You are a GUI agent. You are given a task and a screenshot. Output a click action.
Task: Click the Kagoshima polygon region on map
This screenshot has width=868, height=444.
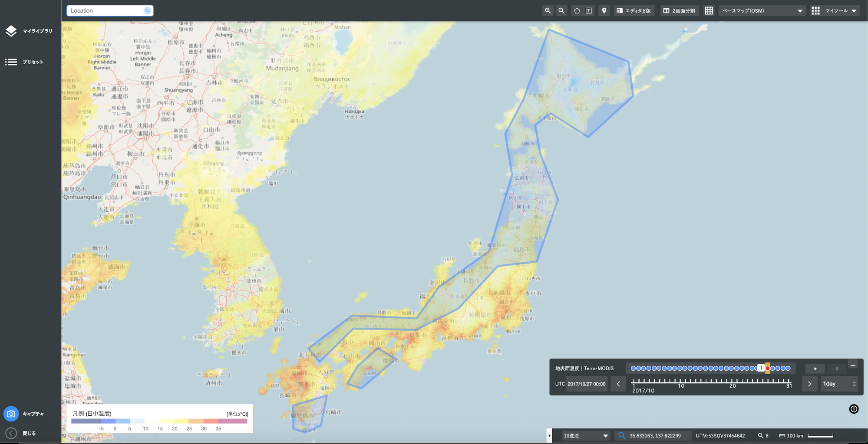[309, 414]
